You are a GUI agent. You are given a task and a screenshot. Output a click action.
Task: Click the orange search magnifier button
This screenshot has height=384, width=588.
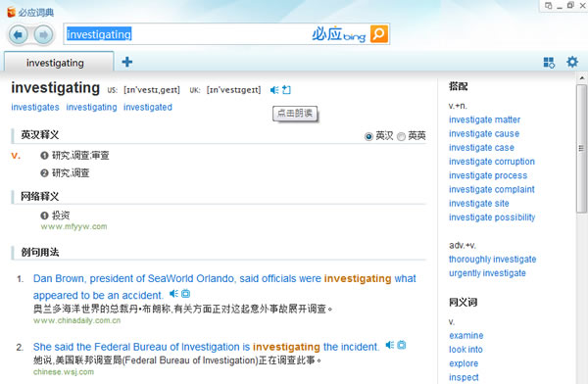pyautogui.click(x=378, y=34)
